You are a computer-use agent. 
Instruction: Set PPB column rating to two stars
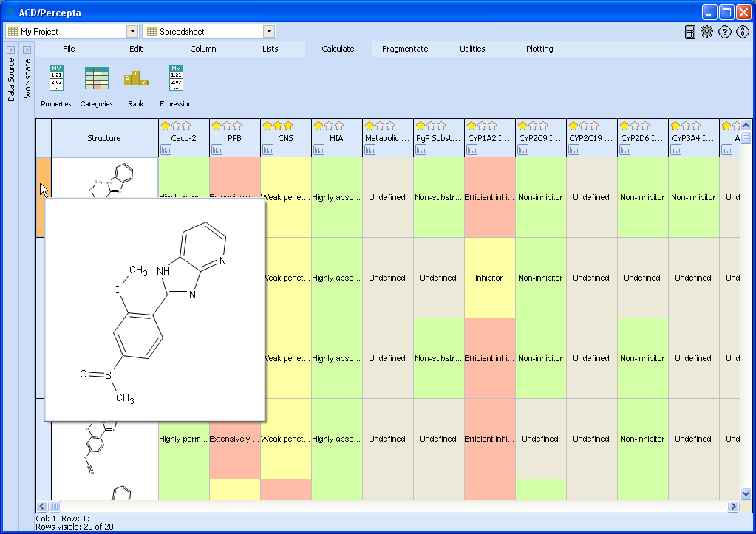pos(227,126)
